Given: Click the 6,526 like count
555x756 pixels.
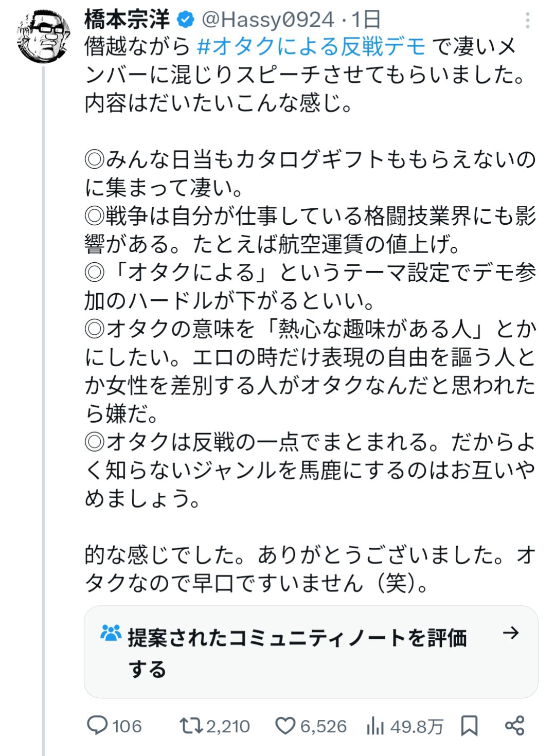Looking at the screenshot, I should (323, 726).
